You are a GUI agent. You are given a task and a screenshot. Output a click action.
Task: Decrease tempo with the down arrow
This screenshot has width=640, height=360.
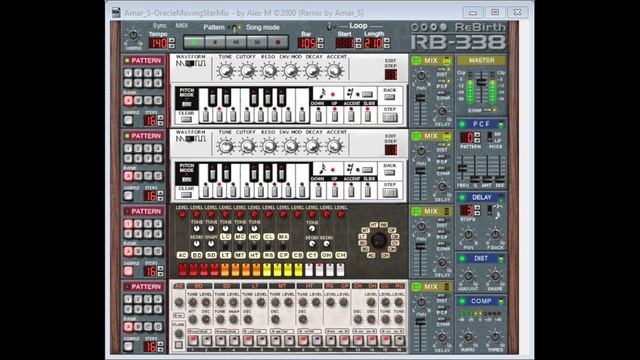pos(171,45)
